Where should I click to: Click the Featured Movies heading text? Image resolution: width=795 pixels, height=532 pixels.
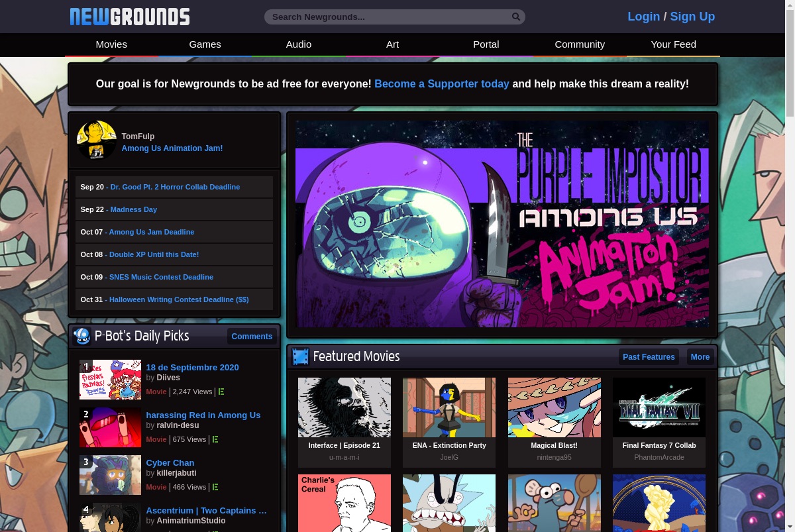click(x=356, y=356)
